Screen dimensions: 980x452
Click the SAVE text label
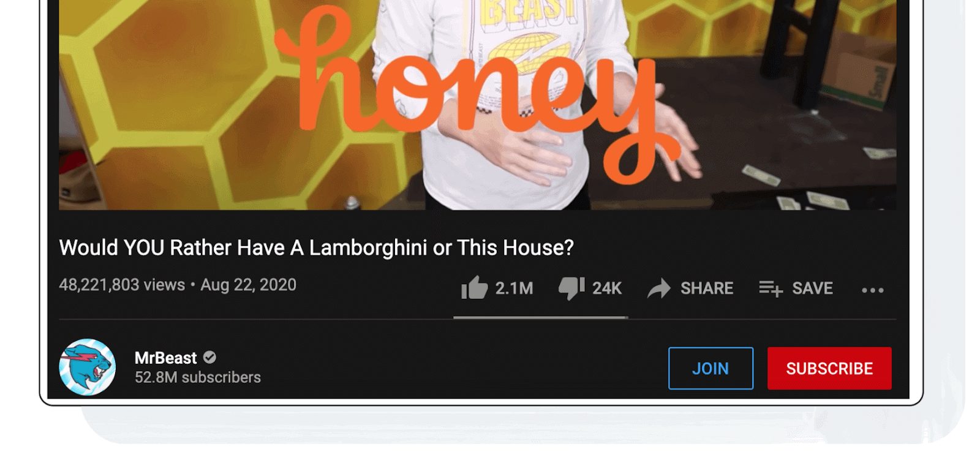pyautogui.click(x=812, y=288)
